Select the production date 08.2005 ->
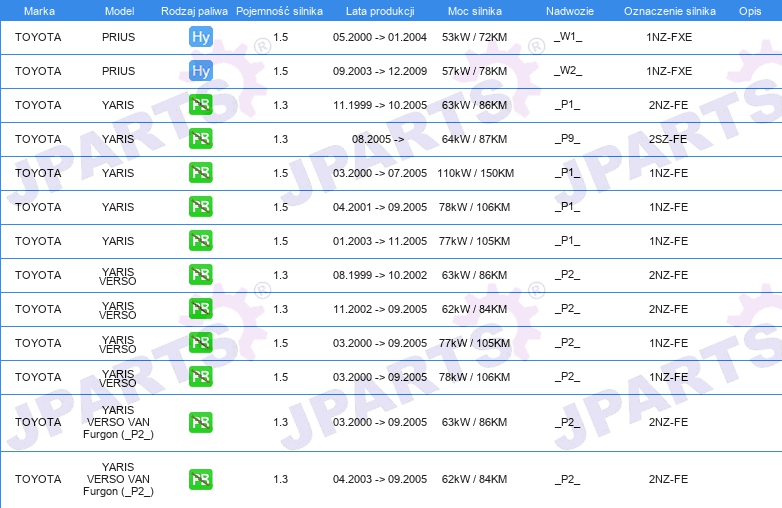 tap(378, 139)
